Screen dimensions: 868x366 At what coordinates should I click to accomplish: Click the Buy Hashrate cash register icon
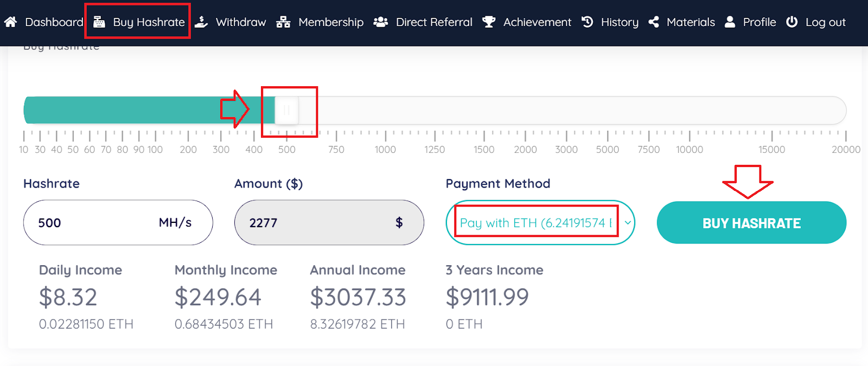coord(99,22)
